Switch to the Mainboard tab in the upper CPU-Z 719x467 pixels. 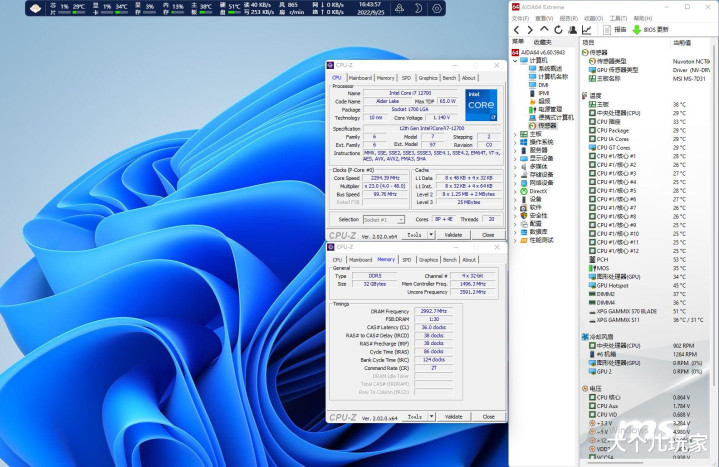[360, 77]
